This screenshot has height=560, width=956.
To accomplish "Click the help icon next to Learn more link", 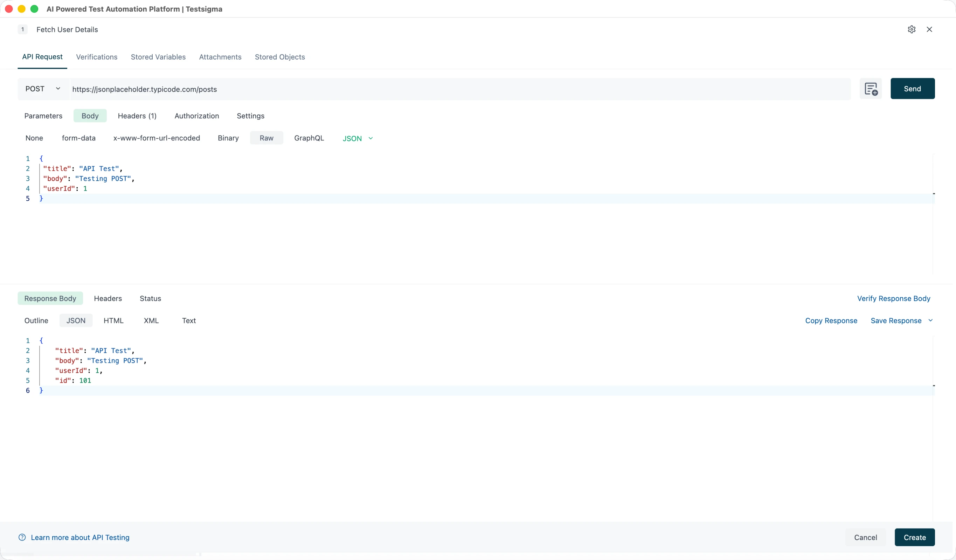I will pyautogui.click(x=22, y=537).
